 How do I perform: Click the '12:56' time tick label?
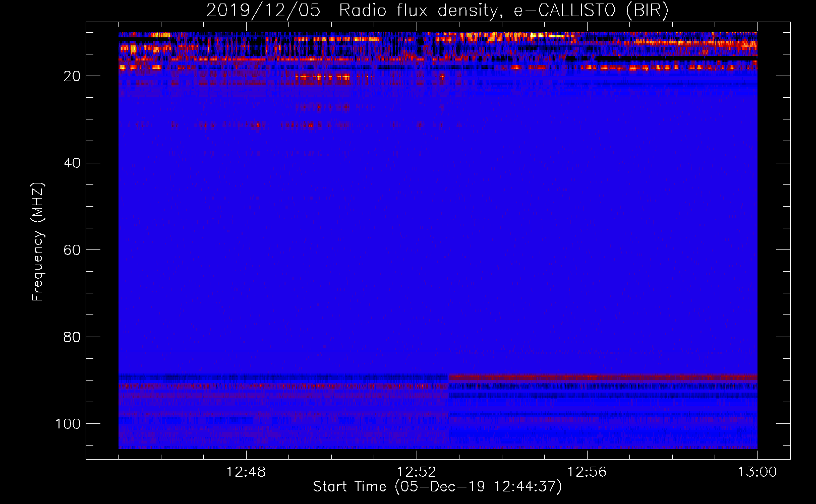coord(587,472)
